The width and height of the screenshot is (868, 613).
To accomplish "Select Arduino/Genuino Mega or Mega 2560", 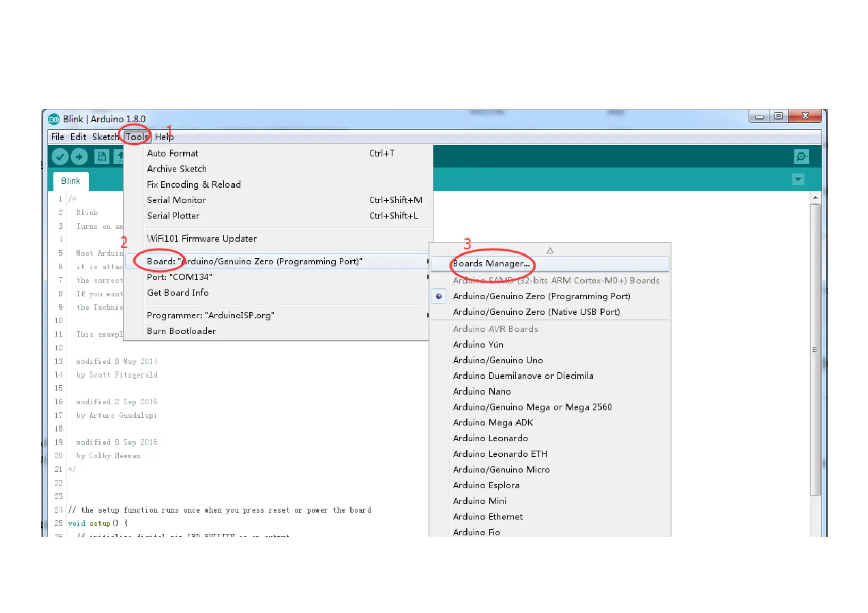I will [x=550, y=407].
